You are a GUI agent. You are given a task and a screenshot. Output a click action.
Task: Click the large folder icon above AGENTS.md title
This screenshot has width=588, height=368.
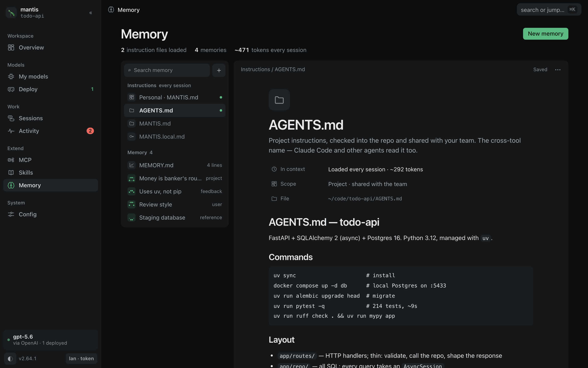point(279,100)
